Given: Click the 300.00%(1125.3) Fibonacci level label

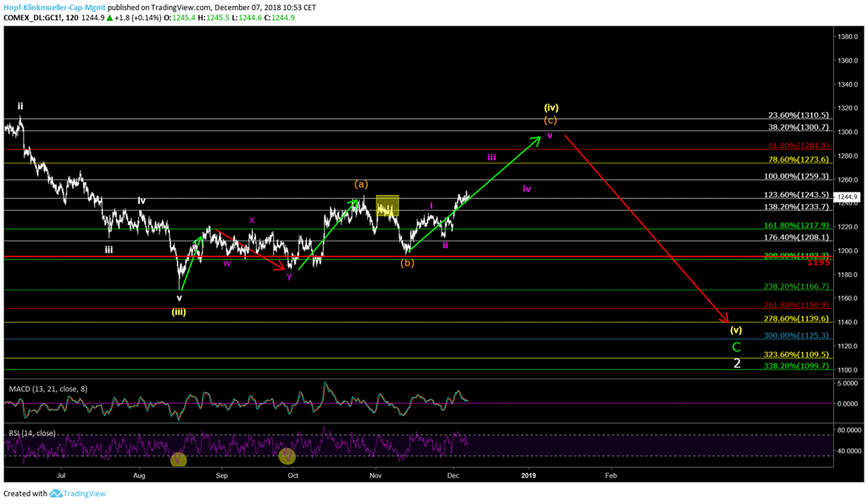Looking at the screenshot, I should click(x=798, y=335).
